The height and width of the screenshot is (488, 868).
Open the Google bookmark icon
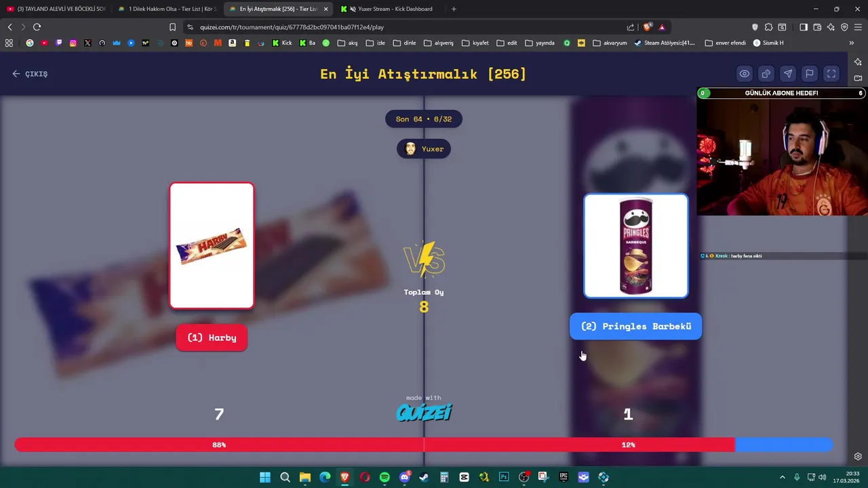point(30,43)
